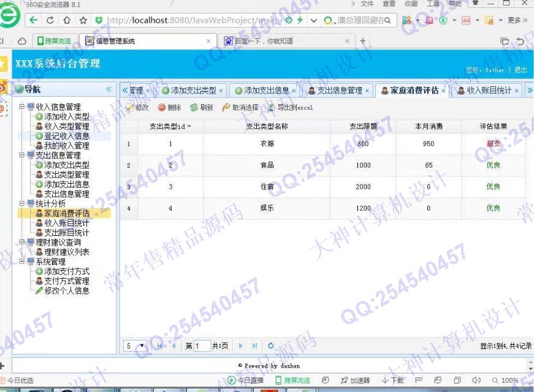The image size is (534, 392).
Task: Click the browser address bar URL
Action: coord(192,20)
